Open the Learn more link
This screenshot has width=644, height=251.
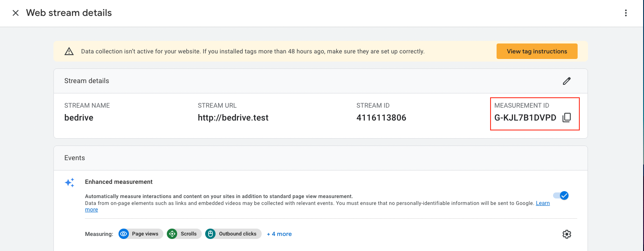click(543, 203)
